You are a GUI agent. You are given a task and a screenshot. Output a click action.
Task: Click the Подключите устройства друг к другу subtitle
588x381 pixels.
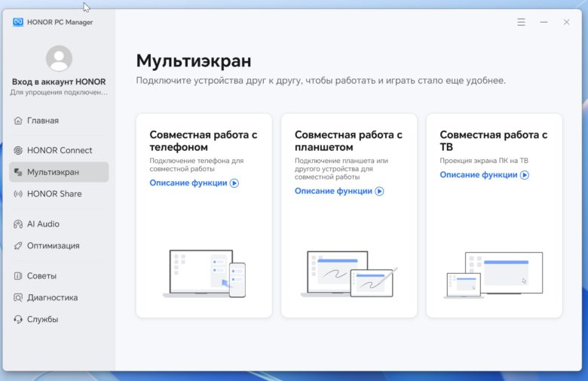(320, 81)
